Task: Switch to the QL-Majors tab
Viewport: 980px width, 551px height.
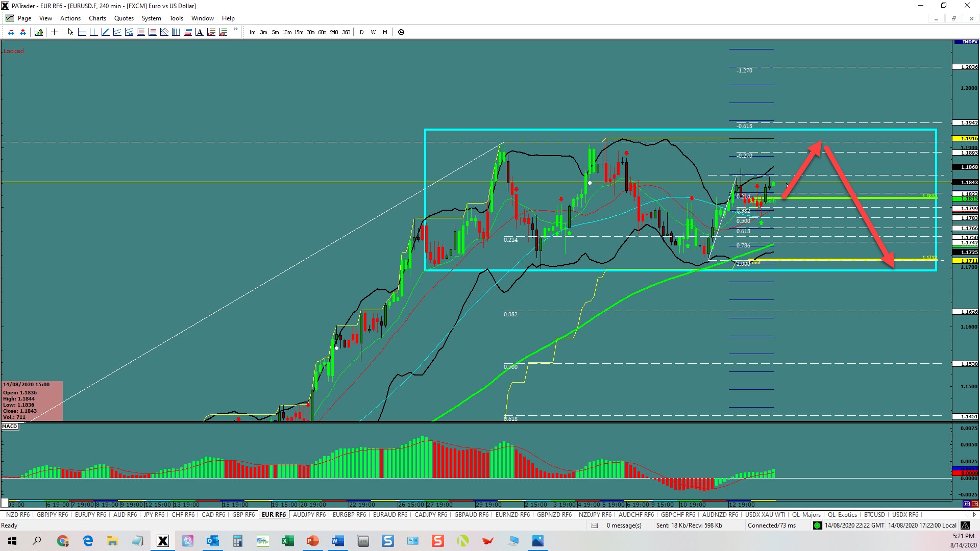Action: pos(806,515)
